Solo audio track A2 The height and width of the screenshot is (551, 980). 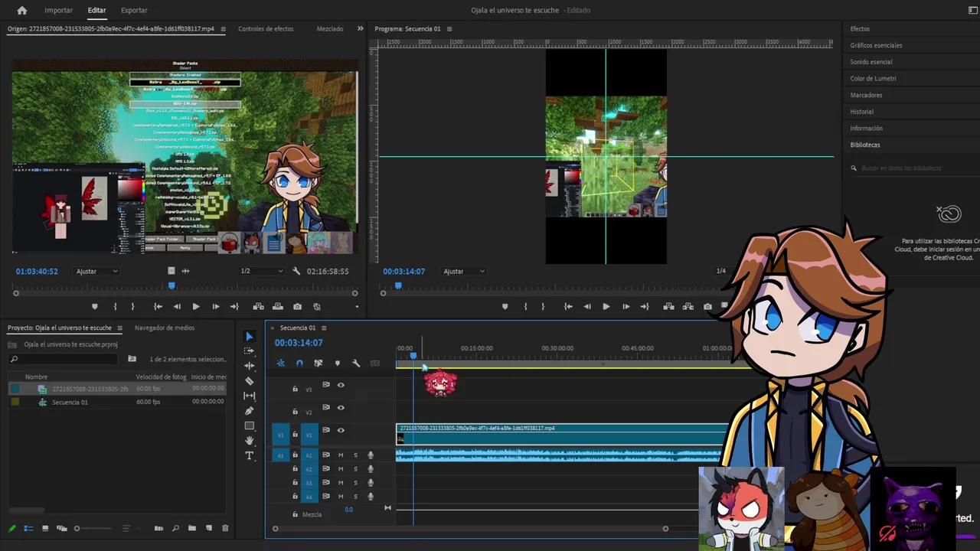pyautogui.click(x=355, y=469)
